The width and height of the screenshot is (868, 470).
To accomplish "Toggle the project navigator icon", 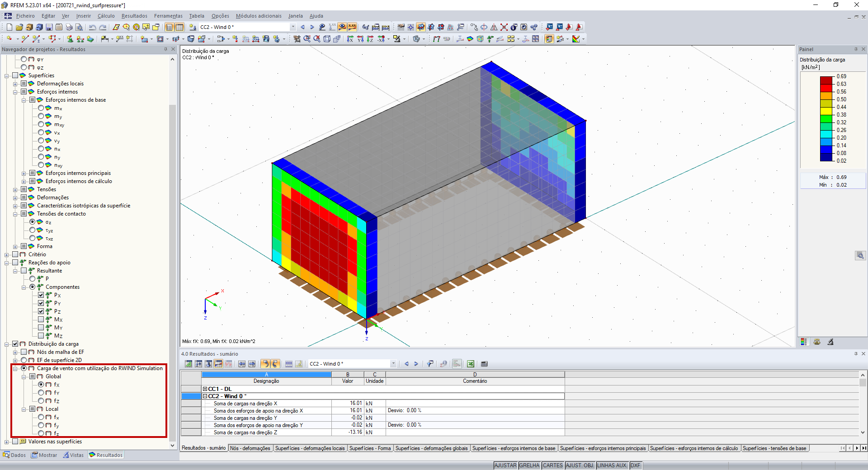I will coord(170,27).
